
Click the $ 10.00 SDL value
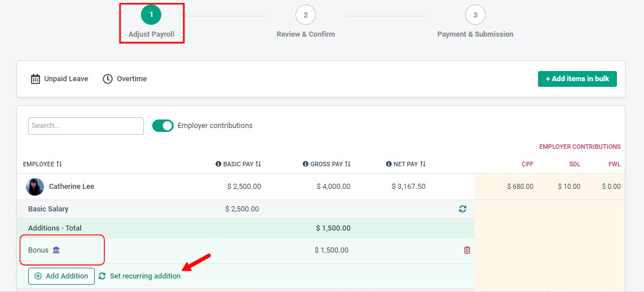point(569,187)
